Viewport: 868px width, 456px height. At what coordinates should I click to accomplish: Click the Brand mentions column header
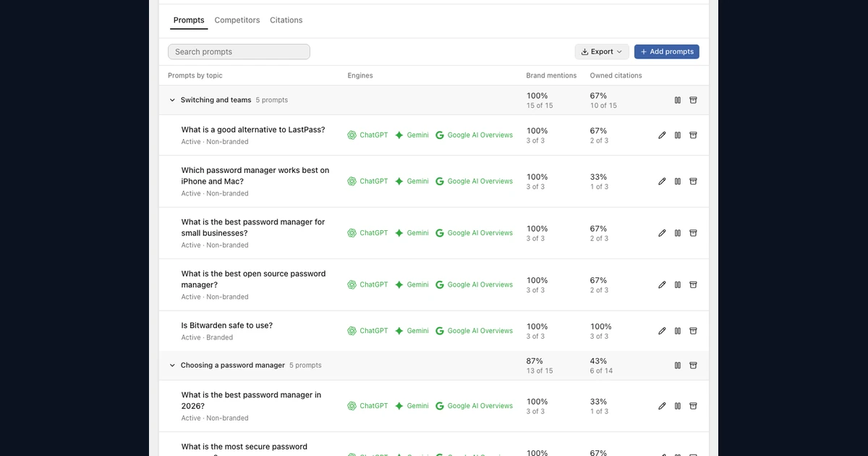pyautogui.click(x=551, y=75)
